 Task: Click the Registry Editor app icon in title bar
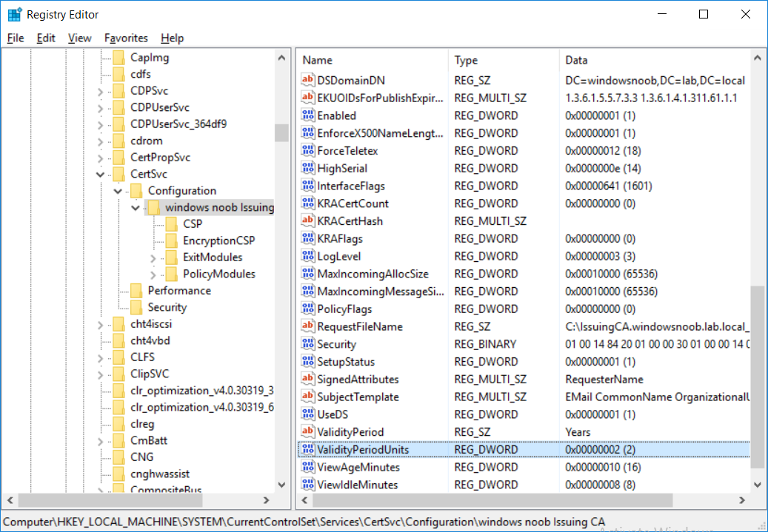(15, 15)
